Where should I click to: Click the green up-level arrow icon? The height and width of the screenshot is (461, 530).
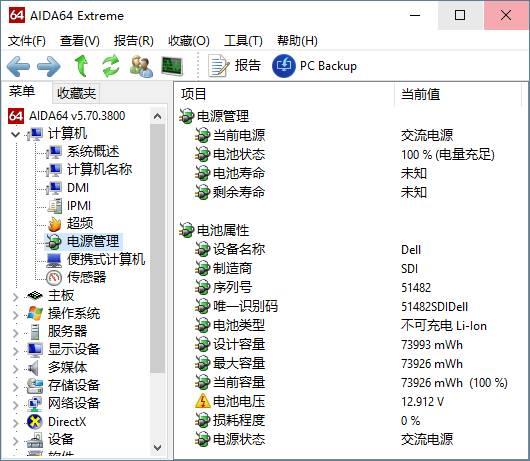click(x=81, y=66)
